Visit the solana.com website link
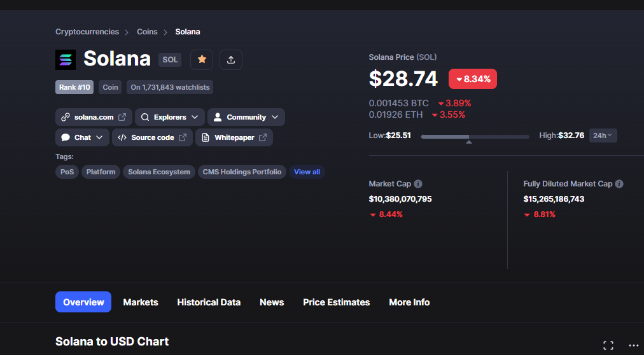Screen dimensions: 644x355 [94, 117]
